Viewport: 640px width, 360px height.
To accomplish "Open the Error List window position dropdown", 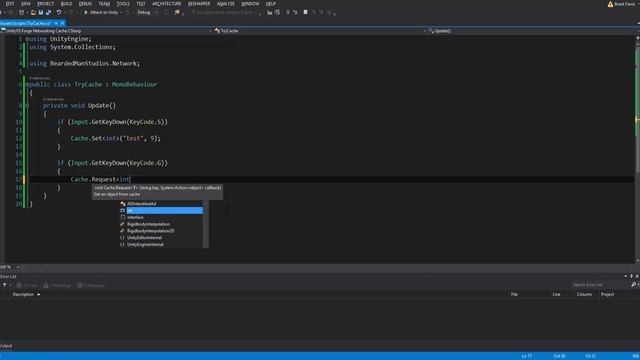I will point(626,276).
